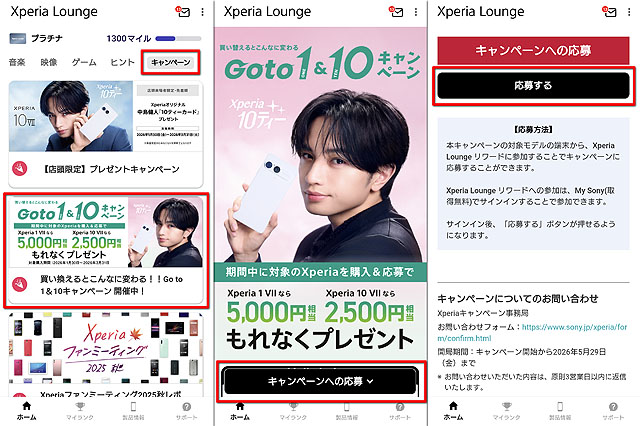
Task: Tap the black 応募する button
Action: (x=533, y=85)
